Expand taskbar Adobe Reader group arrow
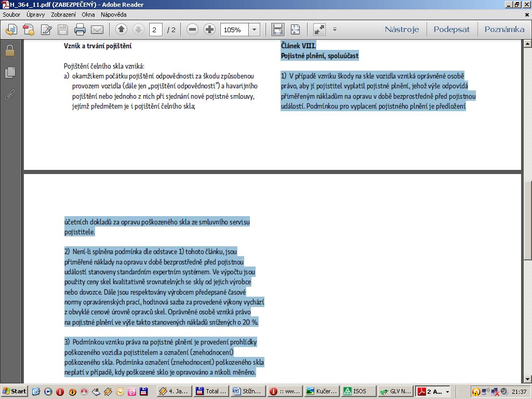Screen dimensions: 532x399 point(447,391)
